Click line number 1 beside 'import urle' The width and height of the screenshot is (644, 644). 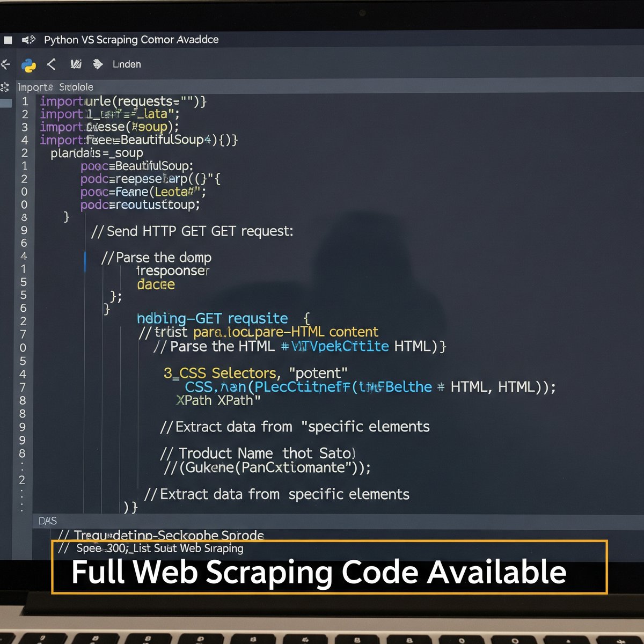[25, 101]
